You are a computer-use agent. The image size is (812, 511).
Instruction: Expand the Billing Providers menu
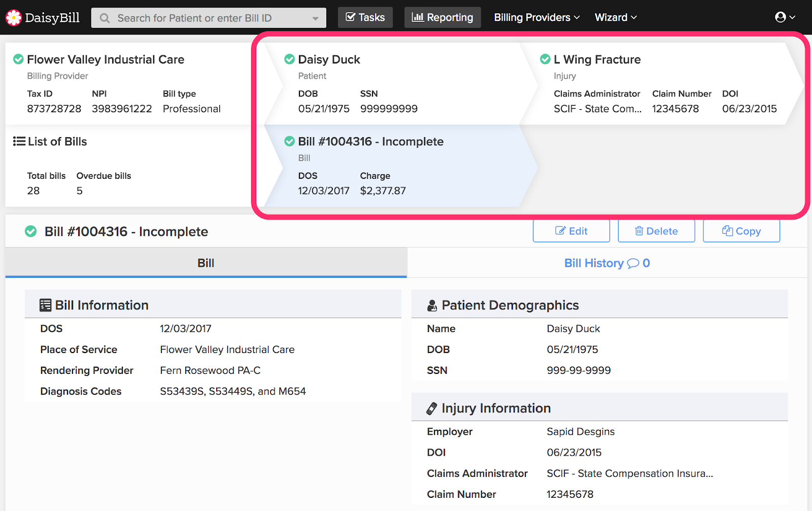pos(537,17)
